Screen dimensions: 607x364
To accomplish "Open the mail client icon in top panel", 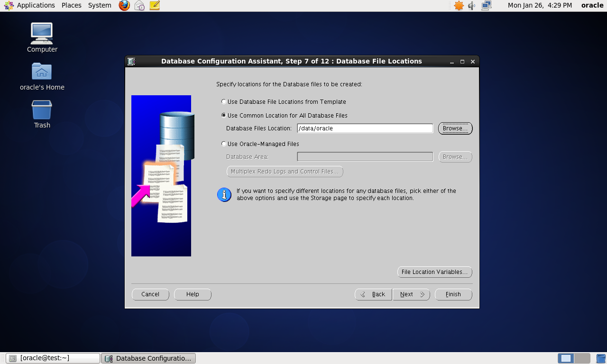I will click(139, 6).
